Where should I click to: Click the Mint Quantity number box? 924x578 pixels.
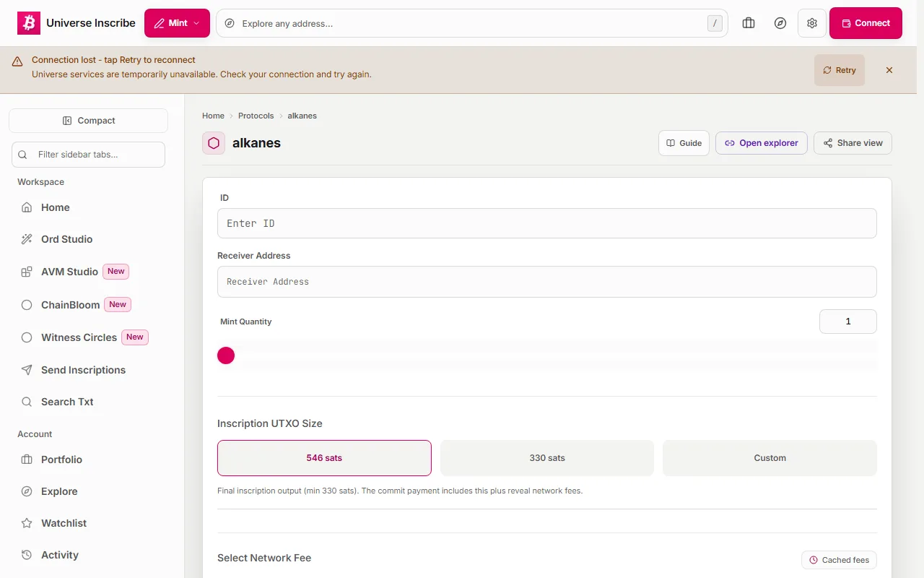point(848,322)
